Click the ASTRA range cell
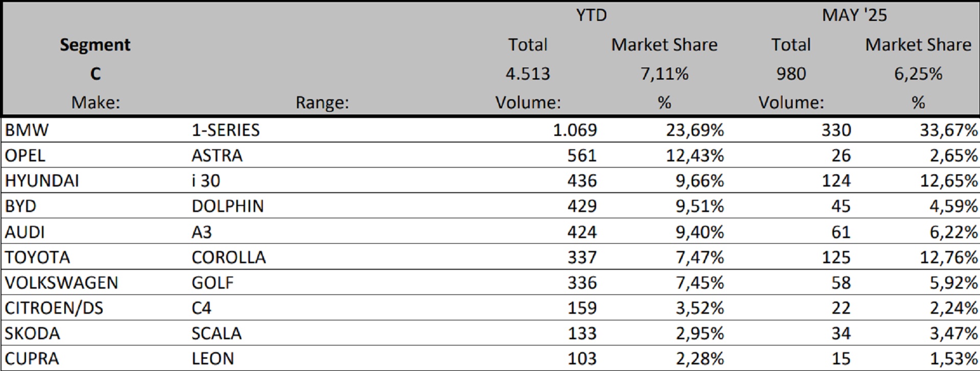The height and width of the screenshot is (371, 980). coord(217,155)
